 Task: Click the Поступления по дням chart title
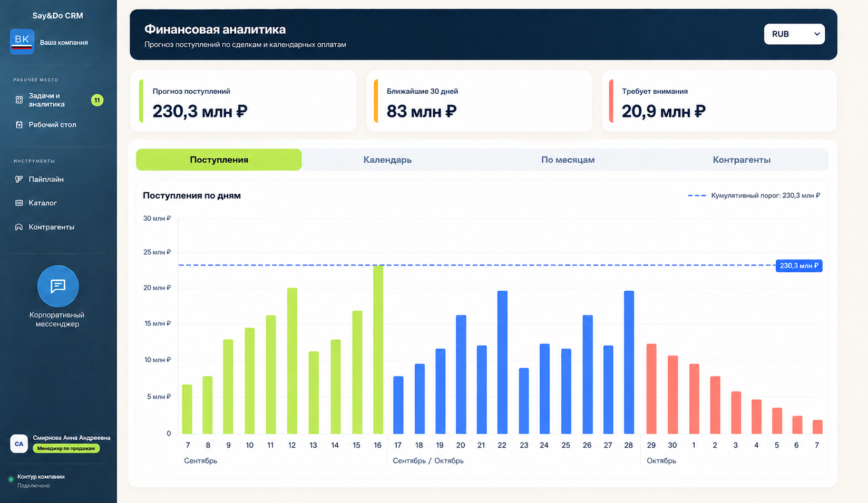point(192,195)
